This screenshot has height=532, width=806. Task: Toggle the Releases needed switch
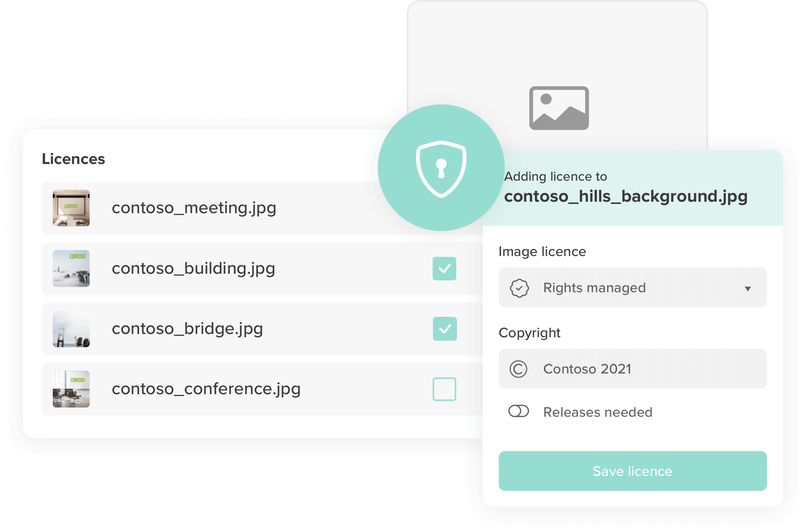point(518,411)
